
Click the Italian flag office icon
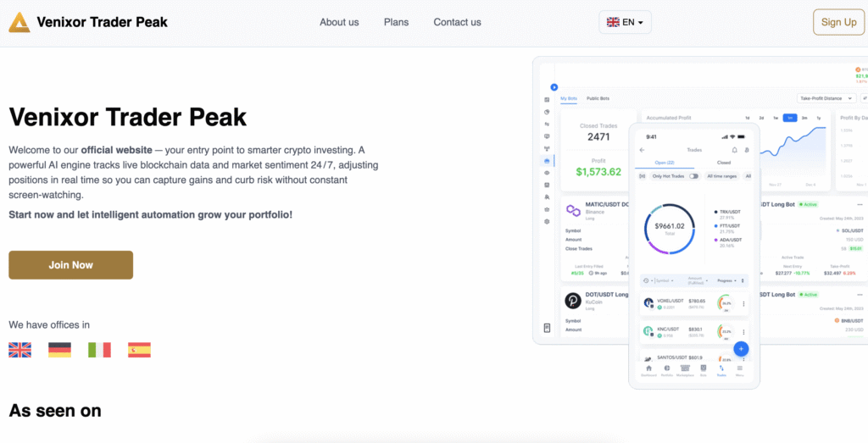[99, 350]
